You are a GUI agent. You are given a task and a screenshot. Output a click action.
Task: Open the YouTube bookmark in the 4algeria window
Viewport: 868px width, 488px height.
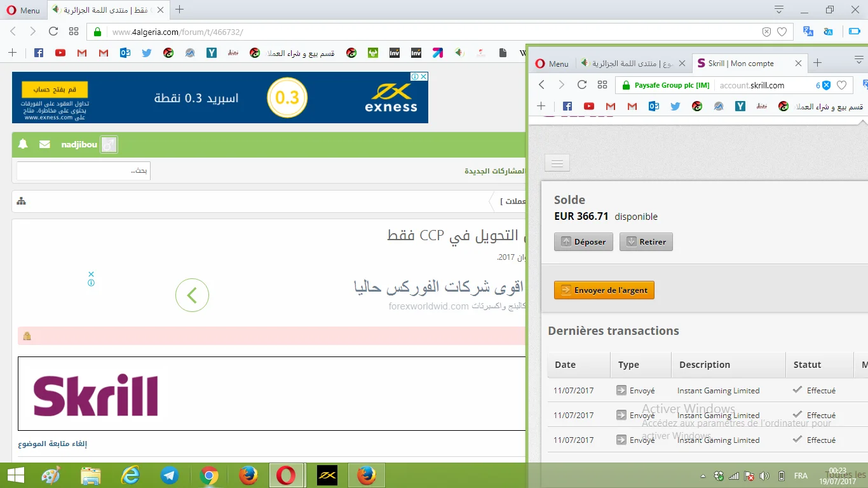pos(60,53)
